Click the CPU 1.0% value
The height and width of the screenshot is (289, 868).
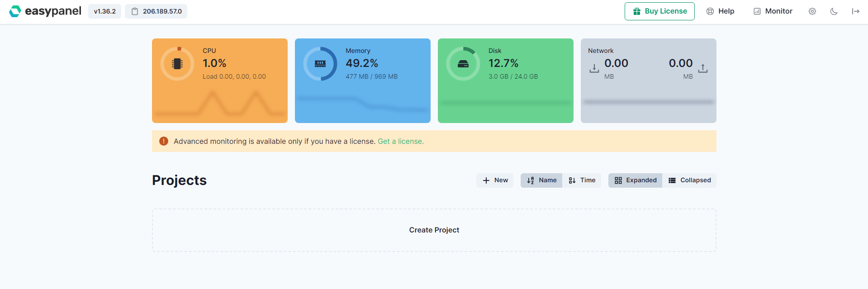click(214, 63)
